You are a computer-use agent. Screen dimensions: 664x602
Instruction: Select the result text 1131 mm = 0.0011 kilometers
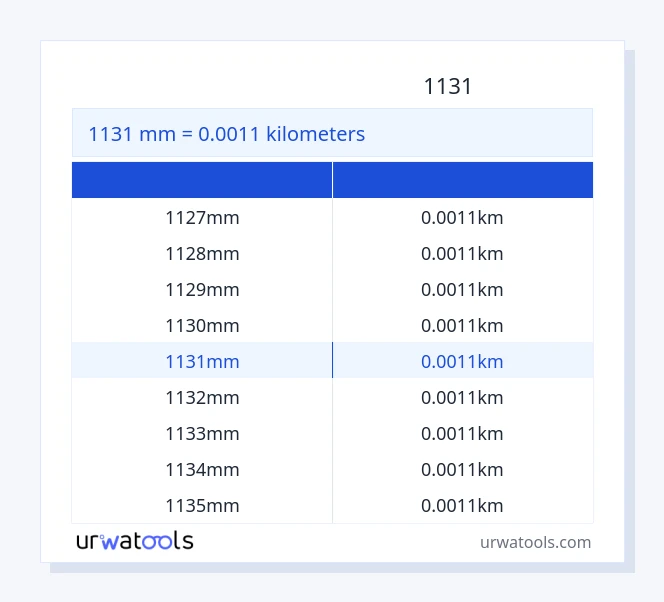pos(227,134)
